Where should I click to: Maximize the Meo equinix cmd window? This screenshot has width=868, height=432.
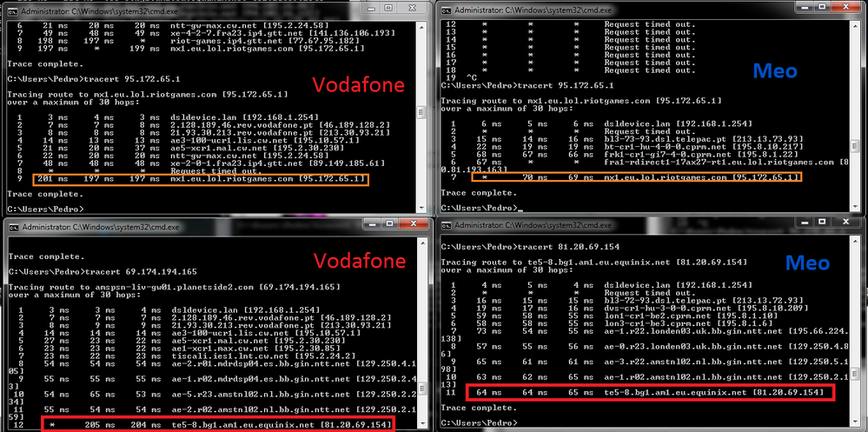(x=823, y=223)
